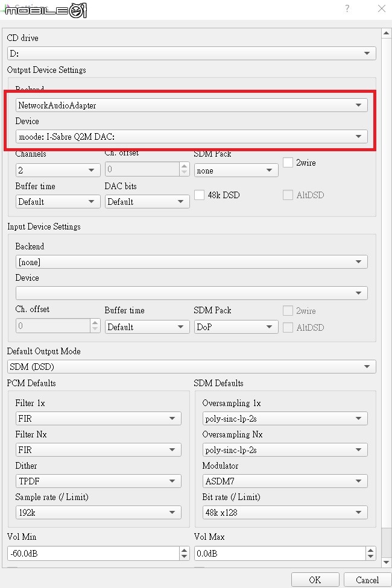This screenshot has height=588, width=392.
Task: Decrease Vol Max with down arrow
Action: (371, 557)
